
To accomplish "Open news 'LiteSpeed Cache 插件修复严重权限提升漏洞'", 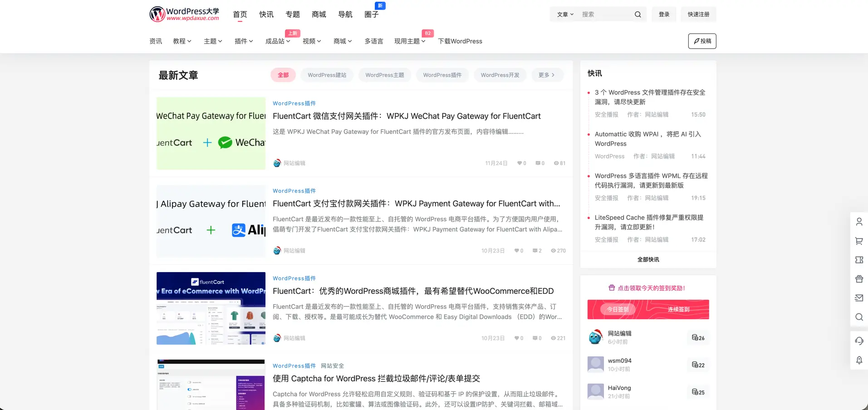I will (649, 222).
